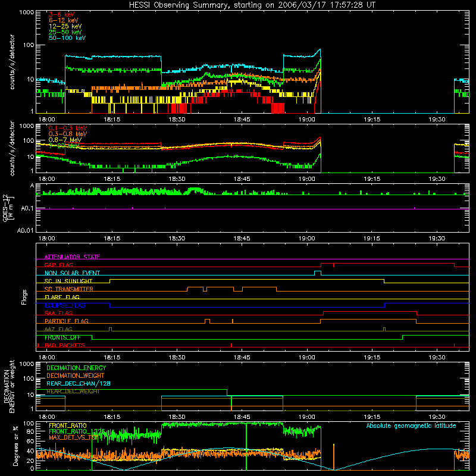Select the NON_SOLAR_EVENT flag label
This screenshot has width=476, height=476.
pyautogui.click(x=72, y=273)
